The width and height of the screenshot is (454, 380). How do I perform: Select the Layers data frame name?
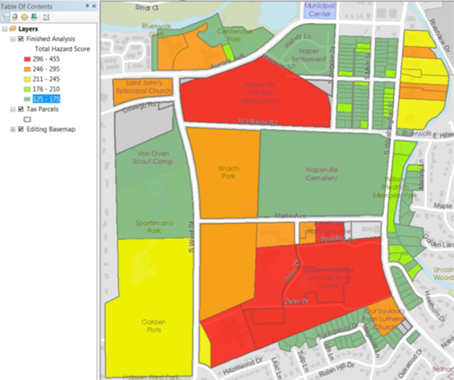pyautogui.click(x=28, y=29)
